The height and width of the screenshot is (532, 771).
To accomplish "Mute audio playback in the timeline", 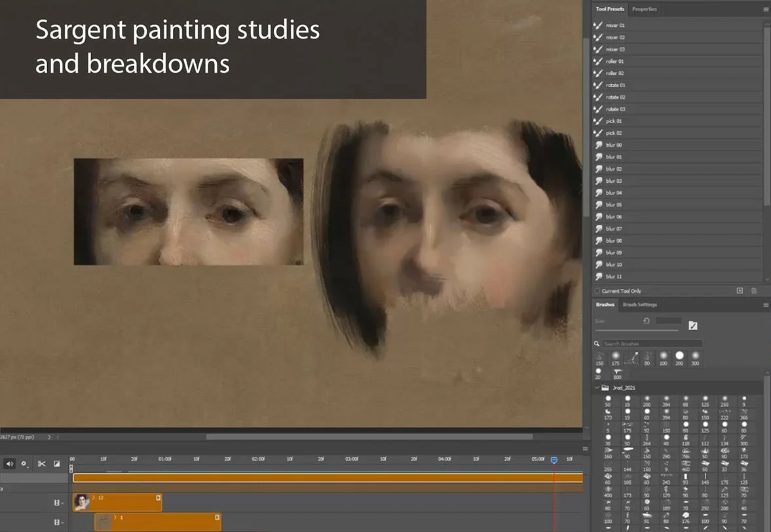I will (10, 463).
